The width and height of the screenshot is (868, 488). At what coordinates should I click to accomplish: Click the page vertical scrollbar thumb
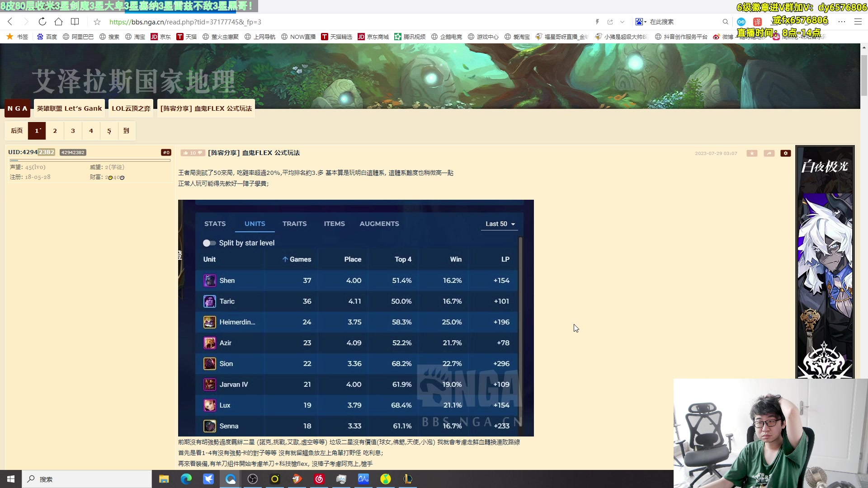(x=864, y=75)
